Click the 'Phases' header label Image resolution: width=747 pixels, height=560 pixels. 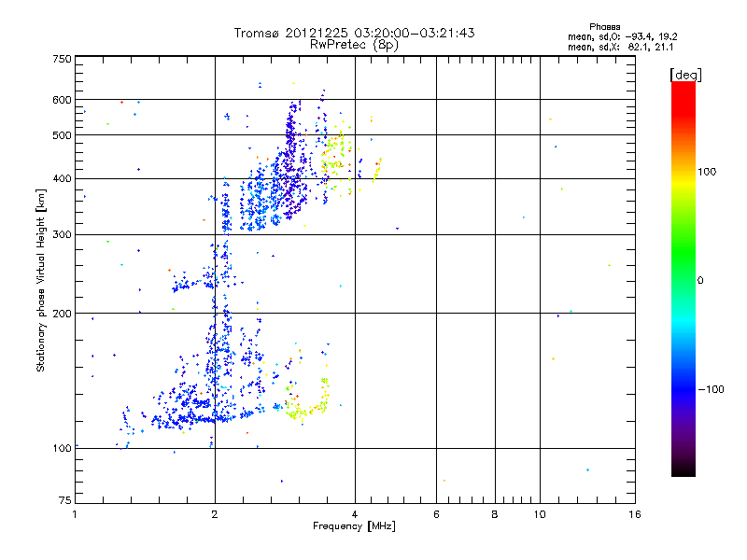[604, 27]
